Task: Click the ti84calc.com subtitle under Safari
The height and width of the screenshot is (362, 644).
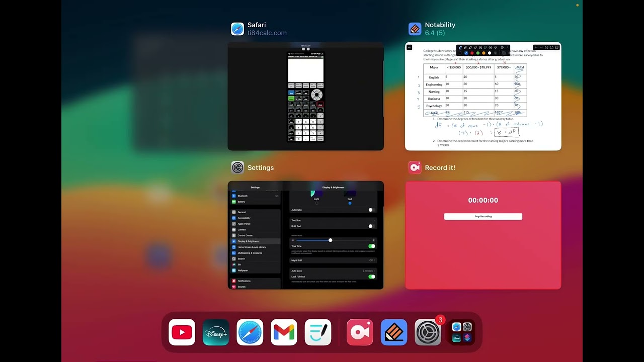Action: click(267, 33)
